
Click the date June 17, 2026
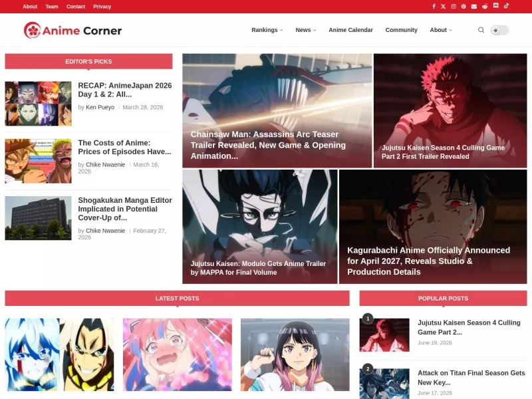tap(435, 393)
